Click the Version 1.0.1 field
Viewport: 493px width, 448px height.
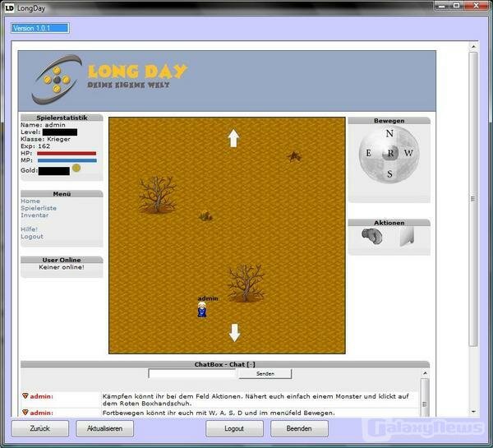40,28
